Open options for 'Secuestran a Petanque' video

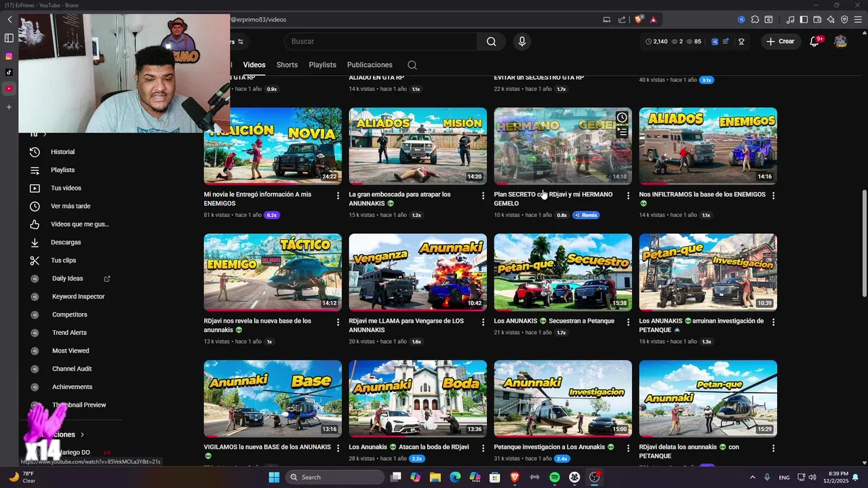click(x=628, y=322)
